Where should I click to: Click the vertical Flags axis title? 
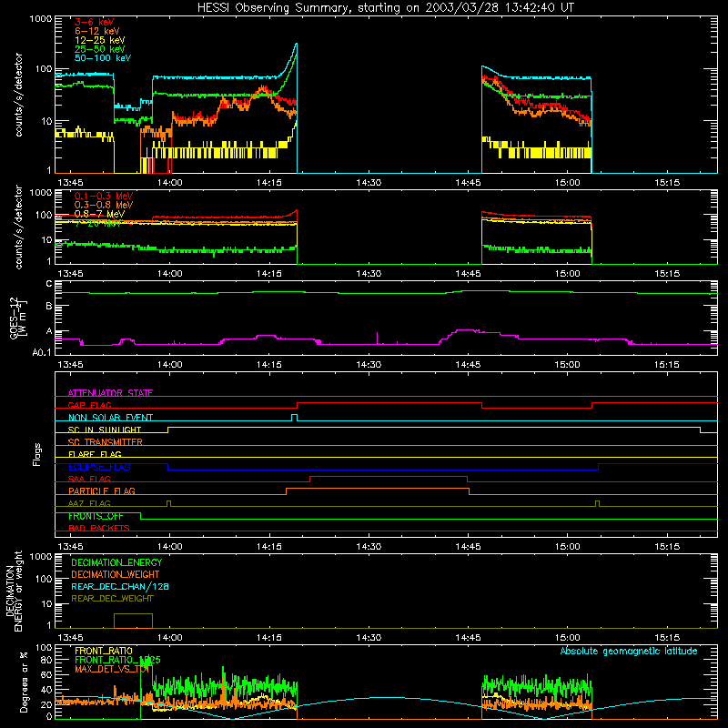pyautogui.click(x=37, y=454)
